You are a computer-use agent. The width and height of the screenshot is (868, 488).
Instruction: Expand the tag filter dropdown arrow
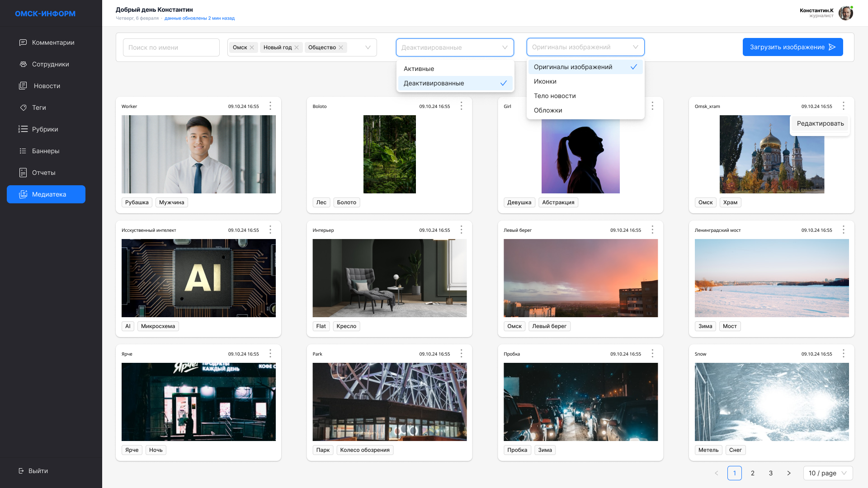point(368,47)
